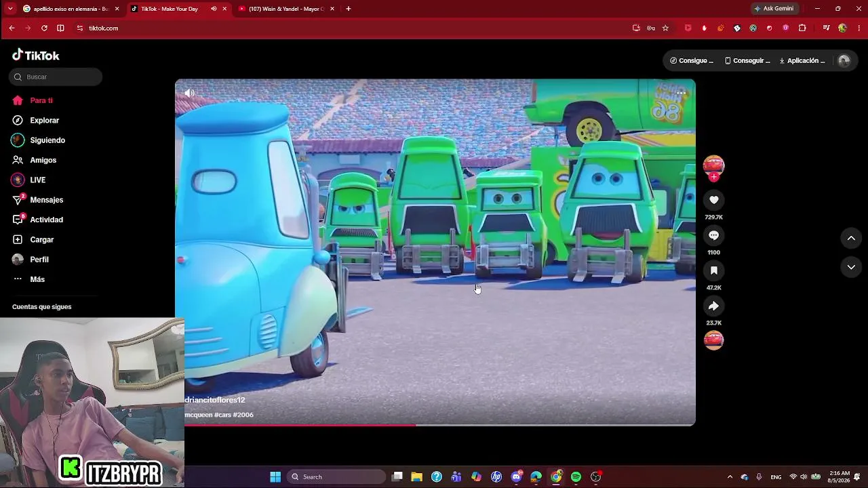Follow the creator with the red plus badge
This screenshot has height=488, width=868.
tap(713, 177)
